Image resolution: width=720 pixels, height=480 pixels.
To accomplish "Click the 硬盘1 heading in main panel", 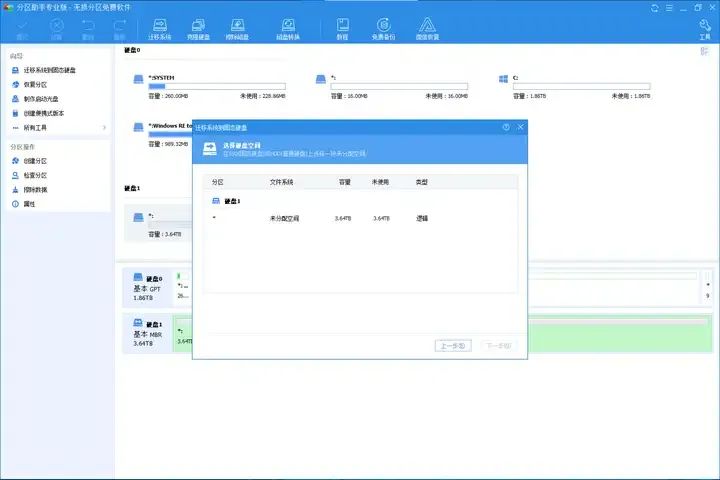I will pos(132,188).
